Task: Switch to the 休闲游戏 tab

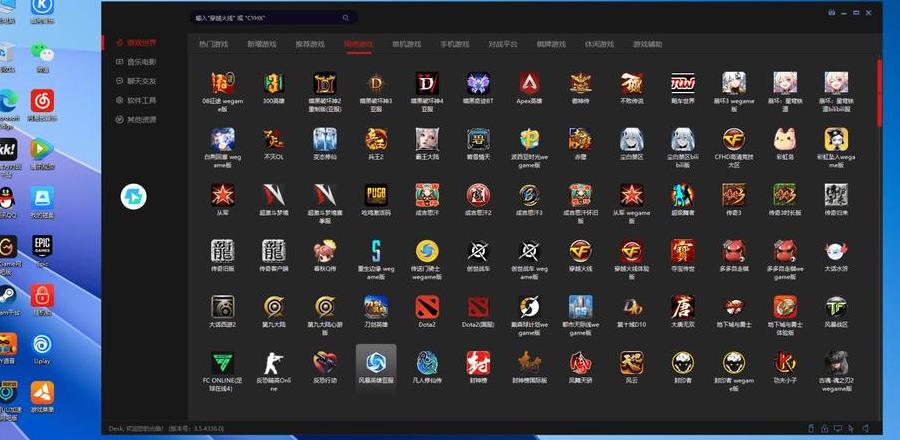Action: [599, 44]
